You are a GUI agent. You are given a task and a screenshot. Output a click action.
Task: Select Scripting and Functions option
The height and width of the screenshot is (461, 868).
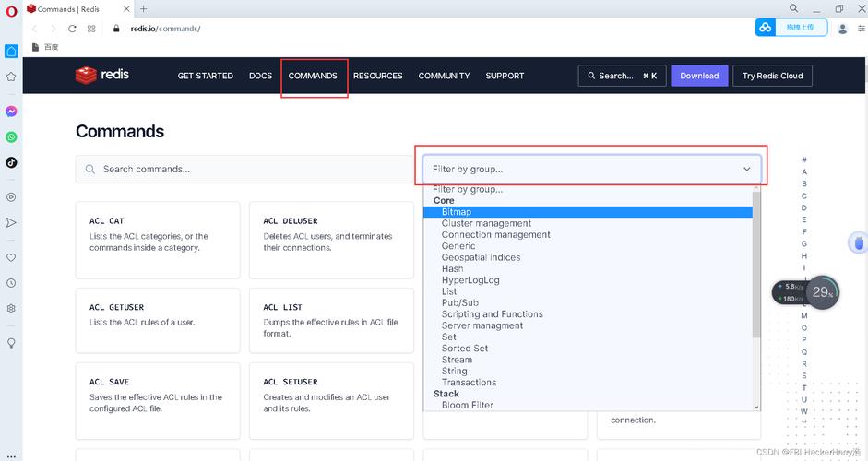(588, 313)
